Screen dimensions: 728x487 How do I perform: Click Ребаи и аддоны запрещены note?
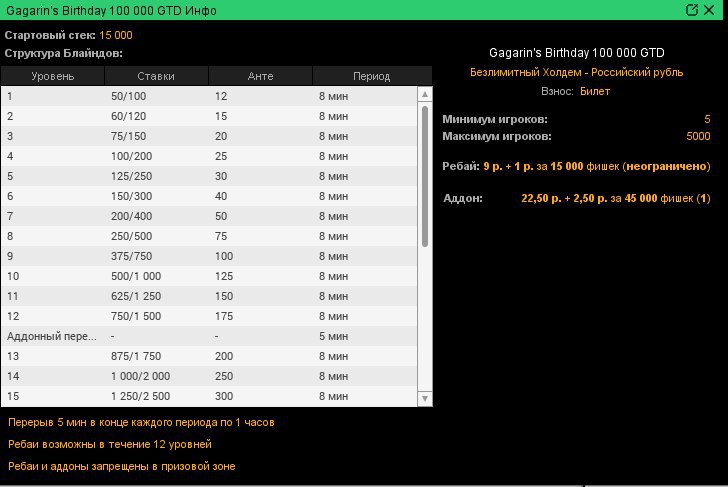tap(122, 466)
